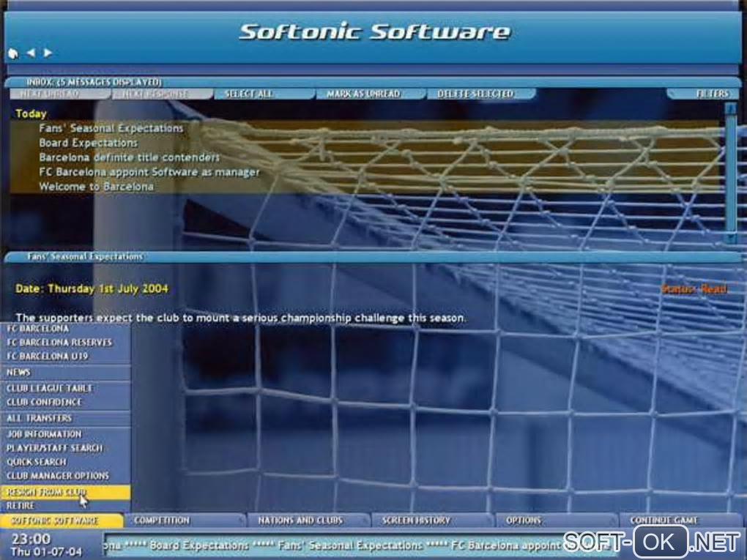The image size is (747, 560).
Task: Open Player/Staff Search
Action: pos(65,448)
